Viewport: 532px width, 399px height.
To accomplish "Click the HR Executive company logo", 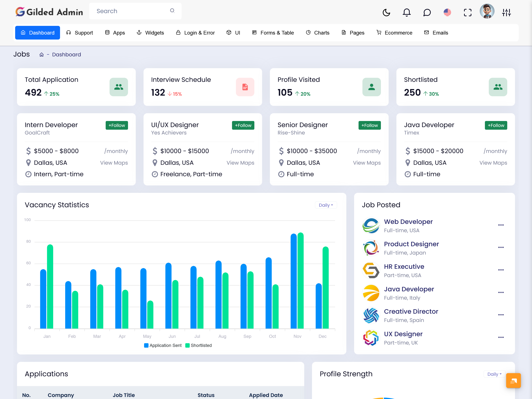I will (371, 271).
